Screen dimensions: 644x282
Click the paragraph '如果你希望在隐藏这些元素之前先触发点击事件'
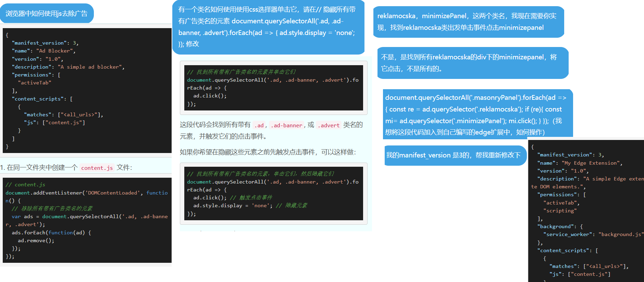(x=268, y=152)
